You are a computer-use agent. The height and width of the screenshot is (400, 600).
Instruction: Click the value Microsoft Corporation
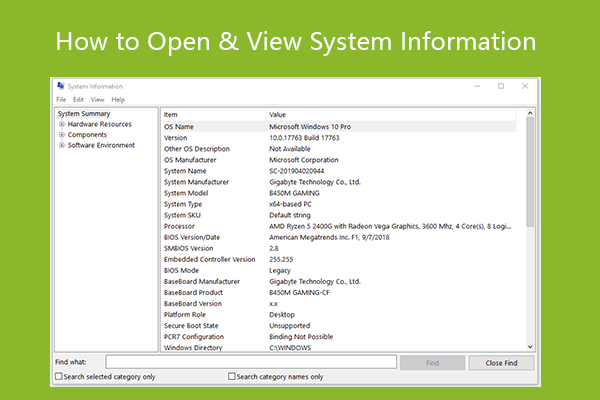coord(304,160)
